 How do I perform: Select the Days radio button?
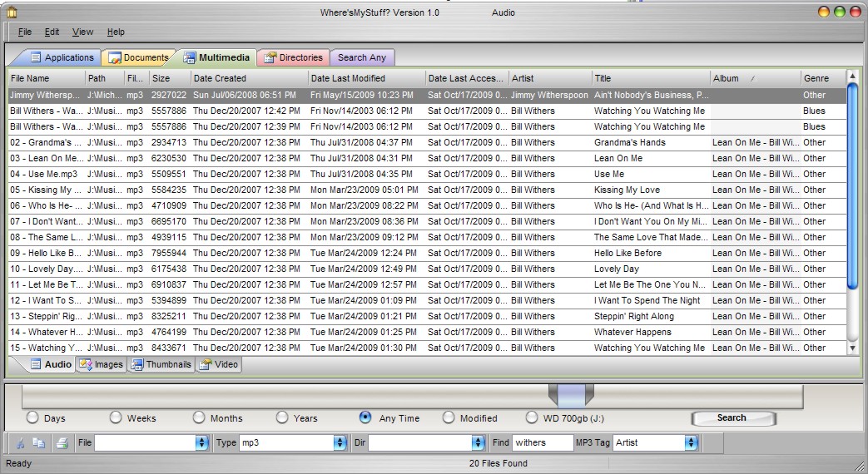click(x=32, y=417)
